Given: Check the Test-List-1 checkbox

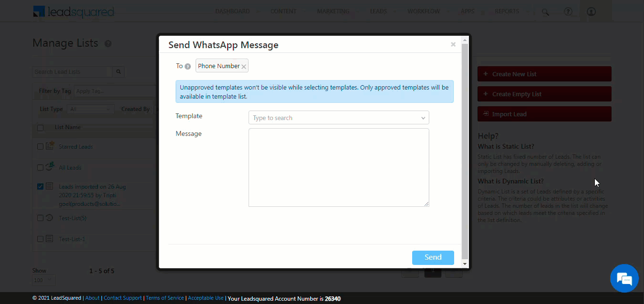Looking at the screenshot, I should coord(41,239).
